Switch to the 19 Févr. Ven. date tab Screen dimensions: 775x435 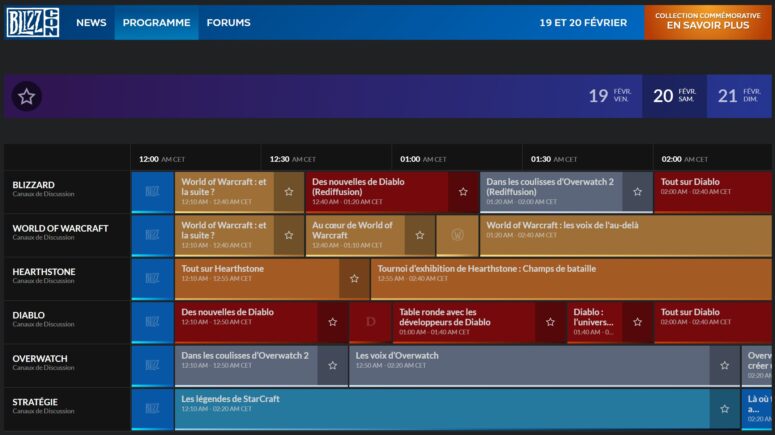pyautogui.click(x=609, y=96)
